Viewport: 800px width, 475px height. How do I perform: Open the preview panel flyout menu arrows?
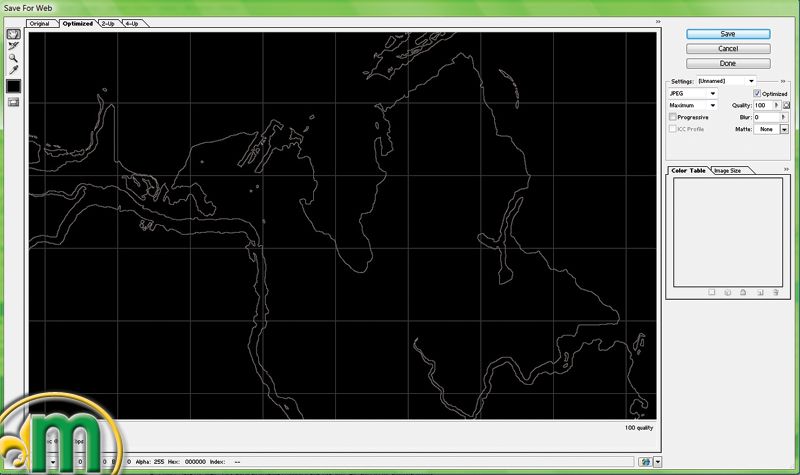point(658,22)
